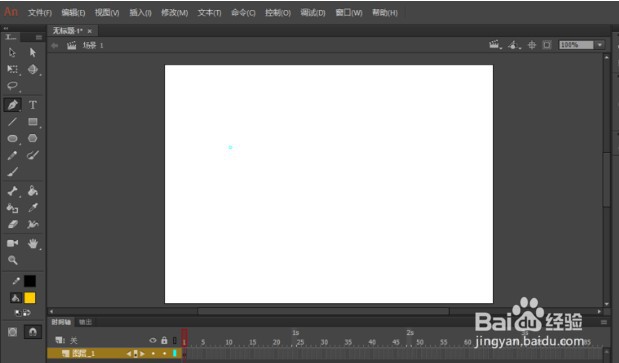Select the Zoom magnifier tool
Screen dimensions: 619x363
click(12, 260)
